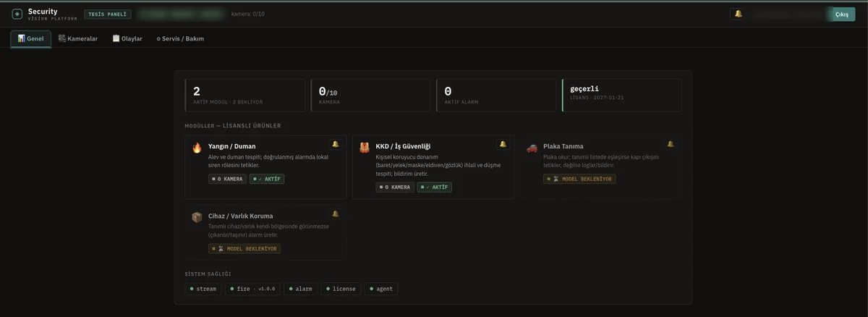Click the TESİS PANELİ badge
868x317 pixels.
(108, 14)
